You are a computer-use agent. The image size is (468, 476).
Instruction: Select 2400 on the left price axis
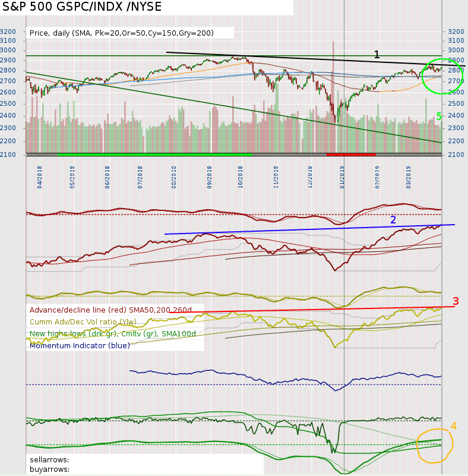(x=8, y=115)
